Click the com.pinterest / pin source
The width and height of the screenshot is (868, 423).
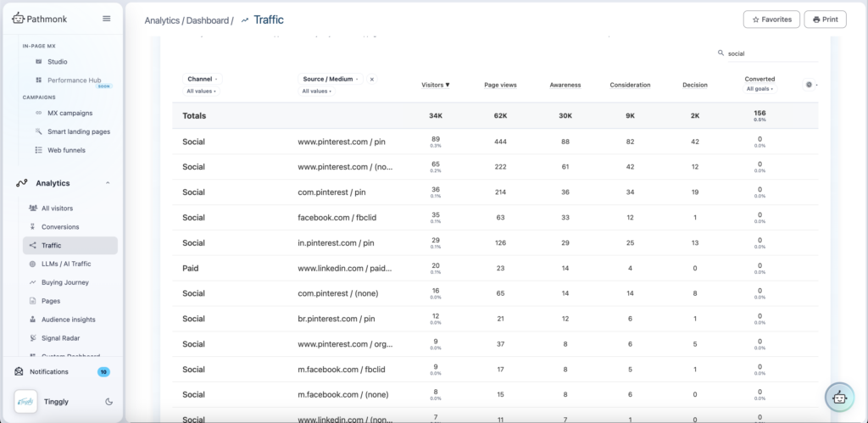pyautogui.click(x=331, y=192)
